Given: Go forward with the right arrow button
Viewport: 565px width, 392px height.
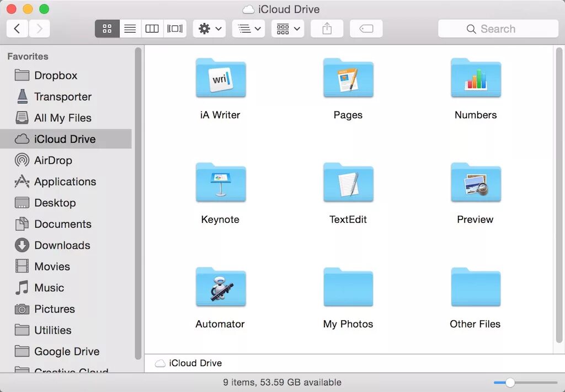Looking at the screenshot, I should pos(39,29).
